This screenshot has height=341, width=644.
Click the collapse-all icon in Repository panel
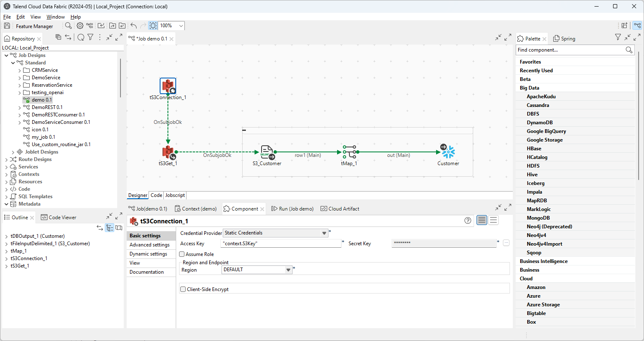click(58, 37)
